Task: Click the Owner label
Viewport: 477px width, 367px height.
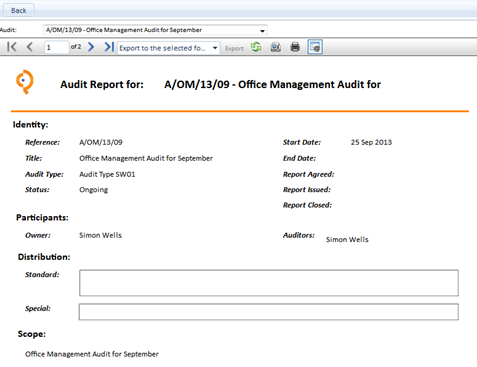Action: (38, 235)
